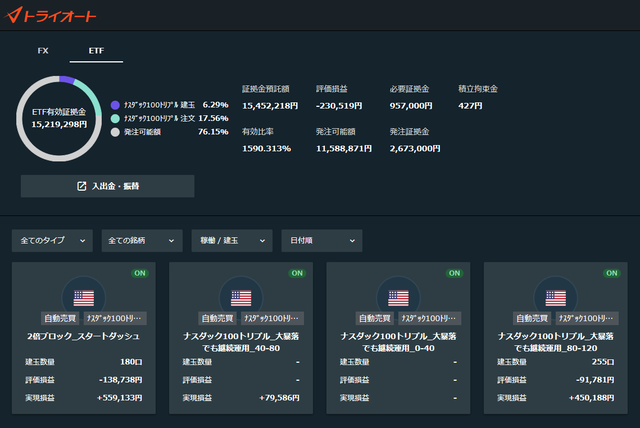
Task: Click the 15,452,218円 deposit value
Action: click(x=270, y=106)
